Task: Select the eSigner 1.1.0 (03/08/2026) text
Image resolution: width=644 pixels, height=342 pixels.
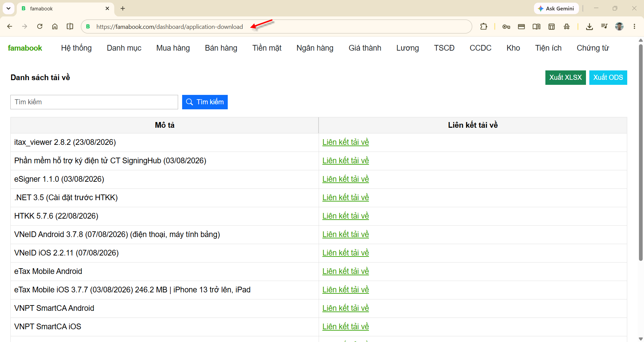Action: [x=59, y=179]
